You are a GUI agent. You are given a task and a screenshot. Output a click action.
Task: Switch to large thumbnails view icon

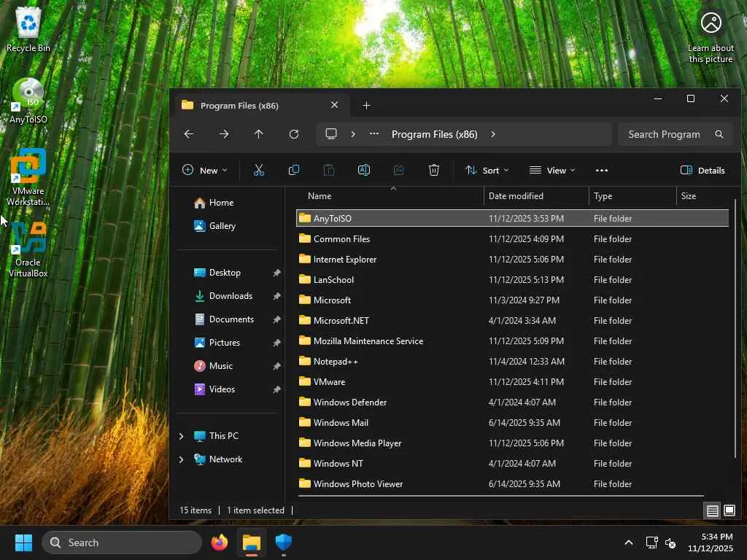(x=729, y=510)
